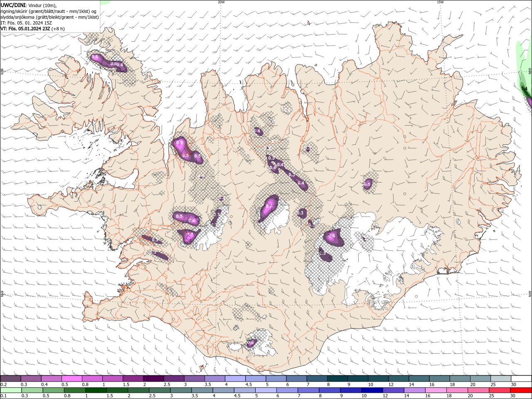Select the light green 0.3 rain scale swatch
The image size is (532, 399).
(33, 390)
